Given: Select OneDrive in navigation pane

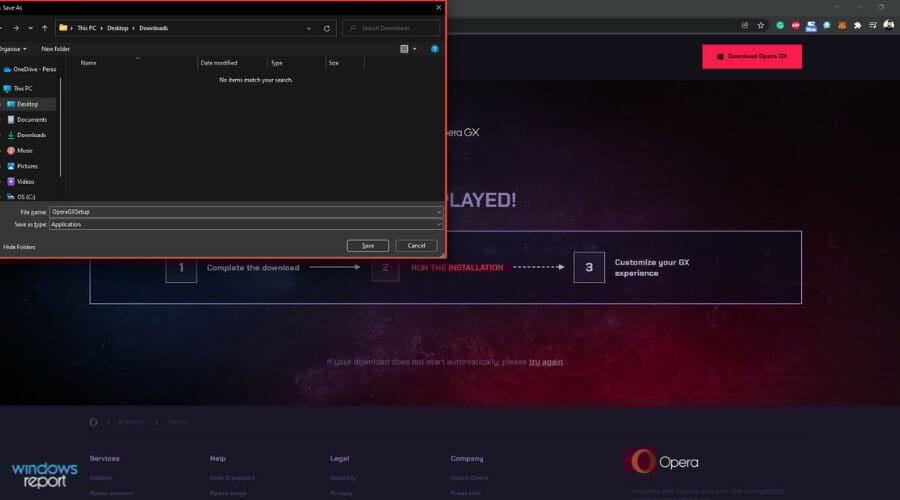Looking at the screenshot, I should pos(30,69).
